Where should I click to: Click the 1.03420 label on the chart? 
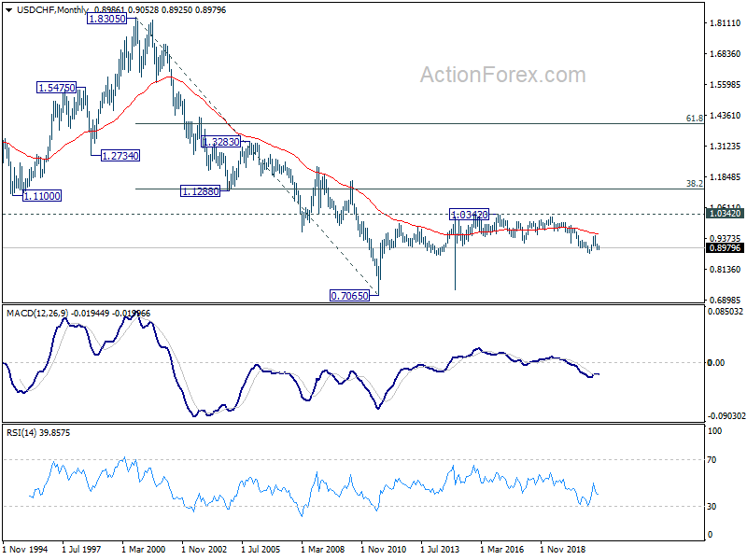point(470,215)
